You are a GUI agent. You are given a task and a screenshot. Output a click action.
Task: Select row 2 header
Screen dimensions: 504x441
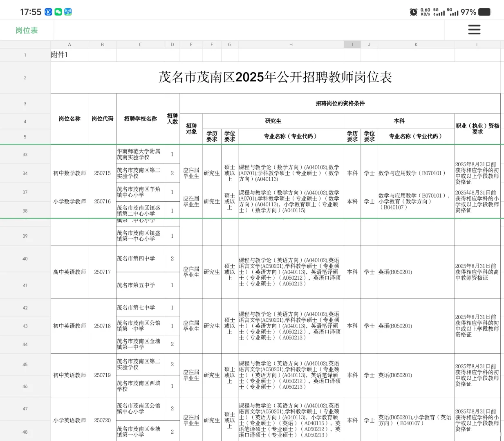(x=25, y=78)
